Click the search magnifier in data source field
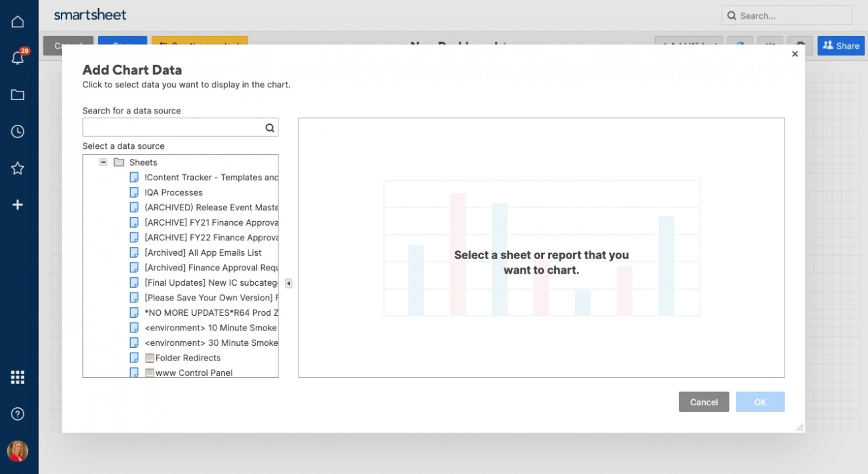 [x=270, y=128]
